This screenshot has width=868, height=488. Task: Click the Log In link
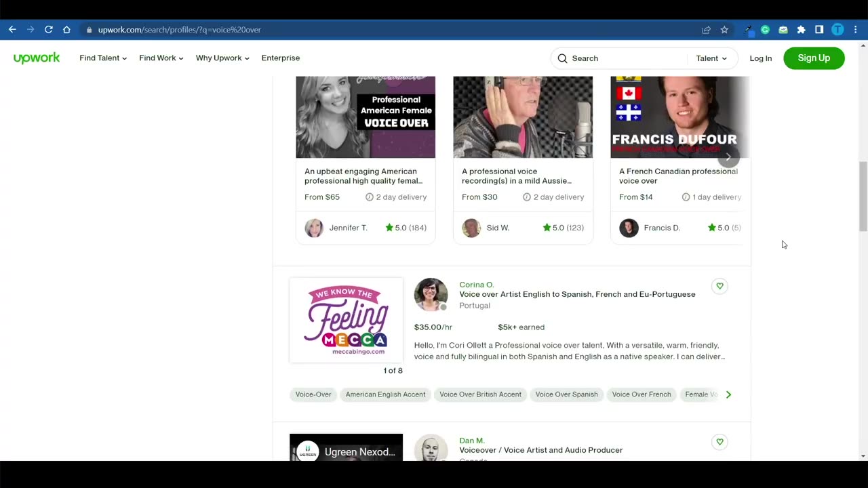[761, 58]
